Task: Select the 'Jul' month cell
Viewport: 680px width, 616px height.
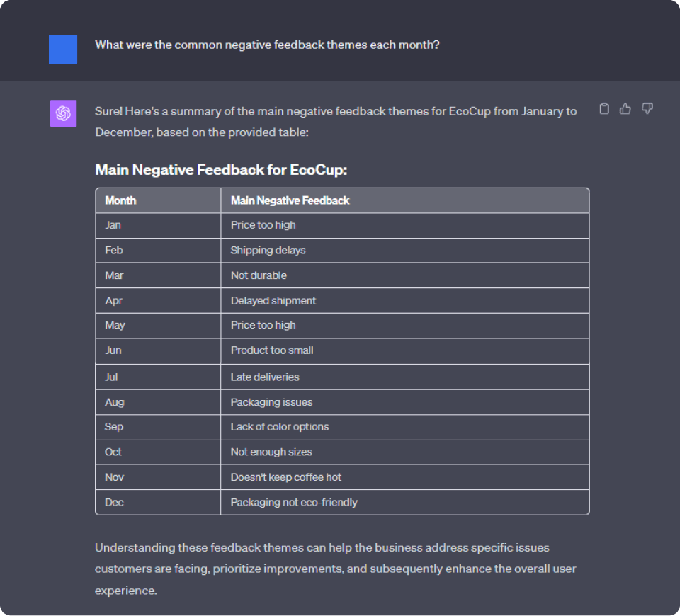Action: click(x=158, y=377)
